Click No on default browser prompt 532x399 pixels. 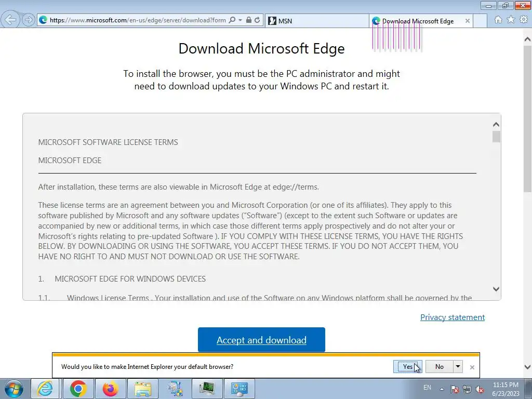pyautogui.click(x=440, y=366)
